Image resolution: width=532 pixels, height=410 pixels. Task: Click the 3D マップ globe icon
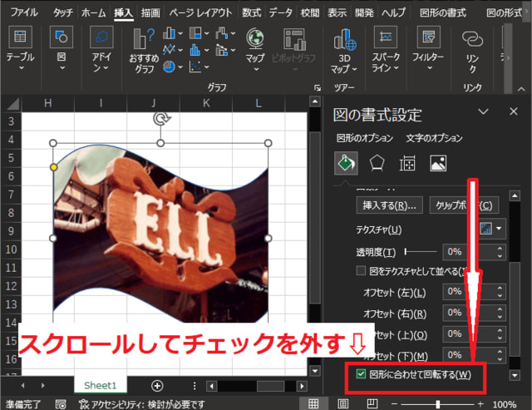[x=344, y=40]
